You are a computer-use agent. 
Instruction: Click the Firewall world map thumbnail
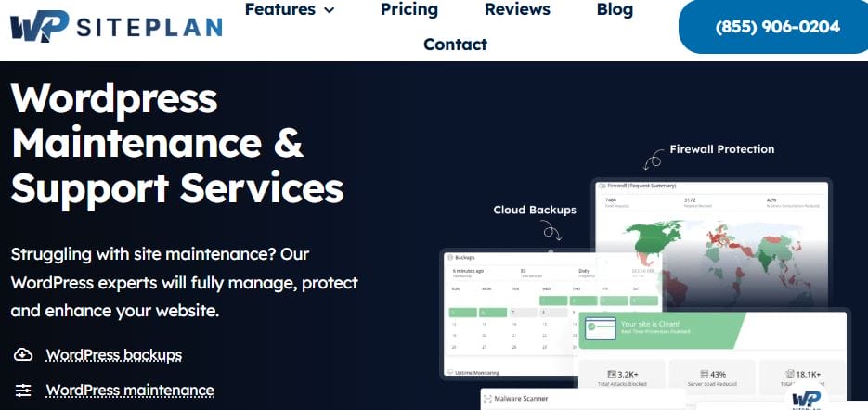coord(715,252)
